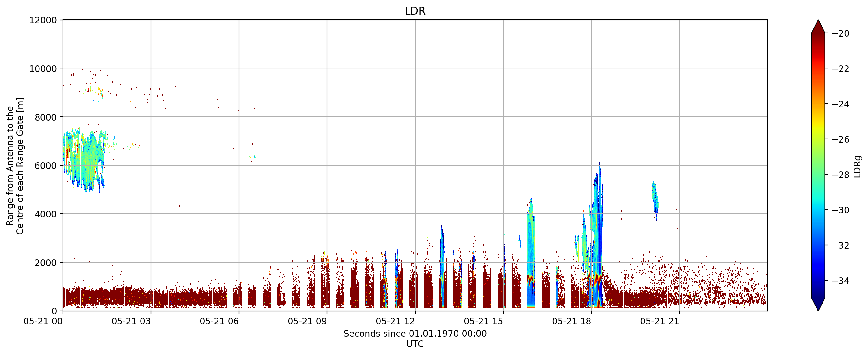
Task: Click the colorbar tick label "−22"
Action: (x=841, y=69)
